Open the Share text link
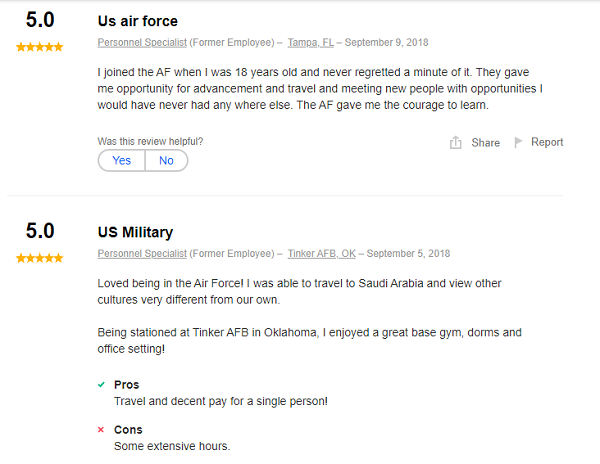Image resolution: width=600 pixels, height=464 pixels. (x=485, y=142)
